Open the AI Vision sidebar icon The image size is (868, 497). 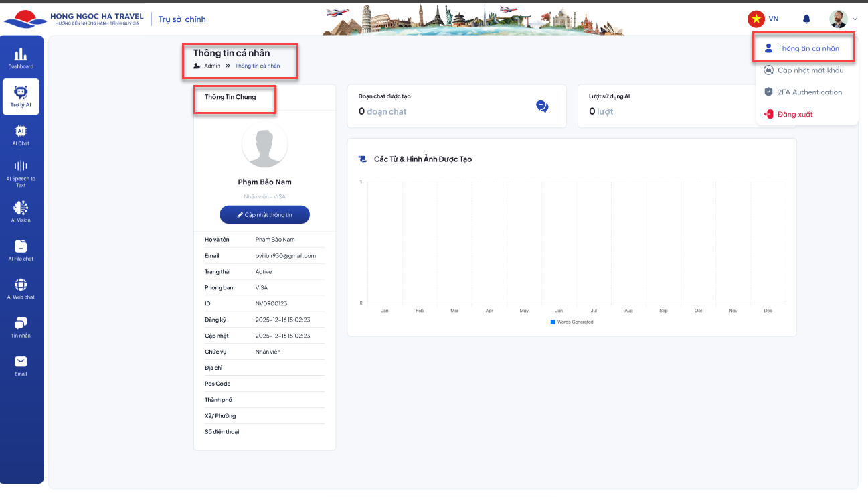pos(21,211)
